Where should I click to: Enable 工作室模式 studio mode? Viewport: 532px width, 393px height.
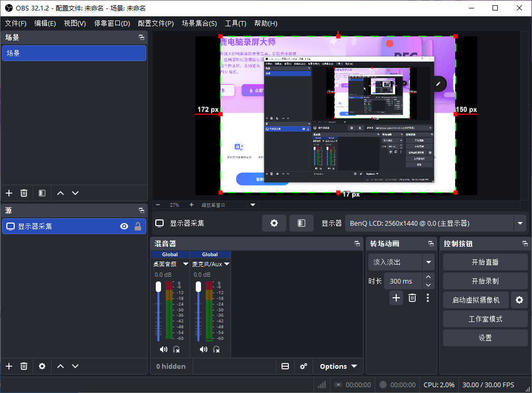[485, 319]
